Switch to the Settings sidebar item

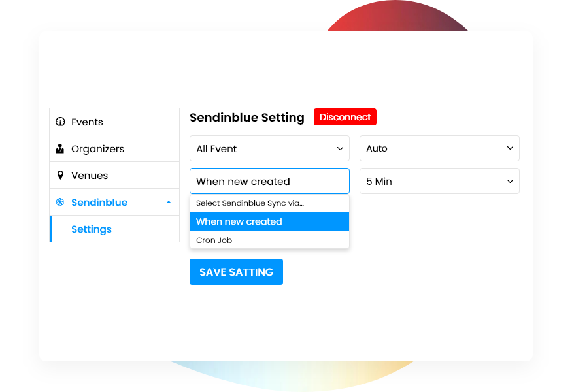click(91, 229)
